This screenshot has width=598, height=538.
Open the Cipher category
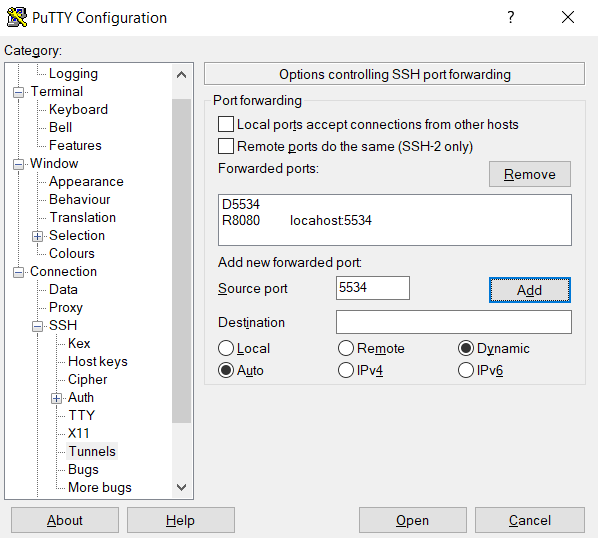click(87, 379)
